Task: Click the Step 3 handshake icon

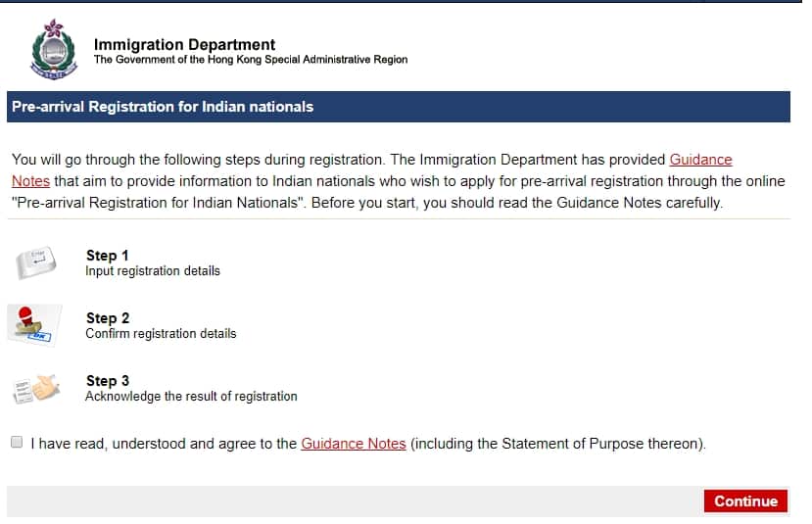Action: tap(37, 388)
